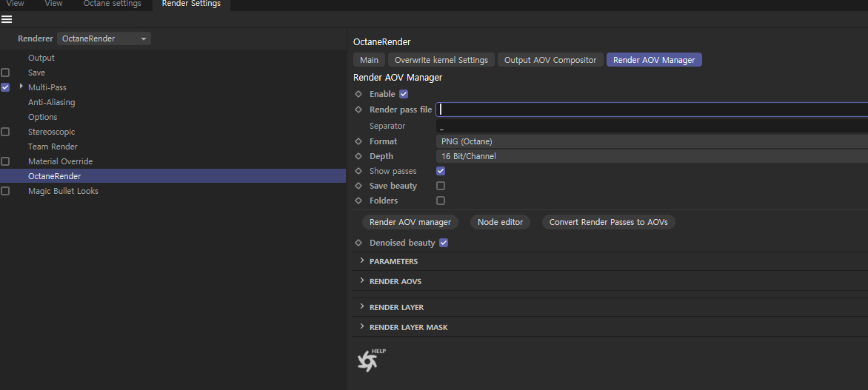Select the Render AOV Manager tab
Image resolution: width=868 pixels, height=390 pixels.
click(x=654, y=60)
